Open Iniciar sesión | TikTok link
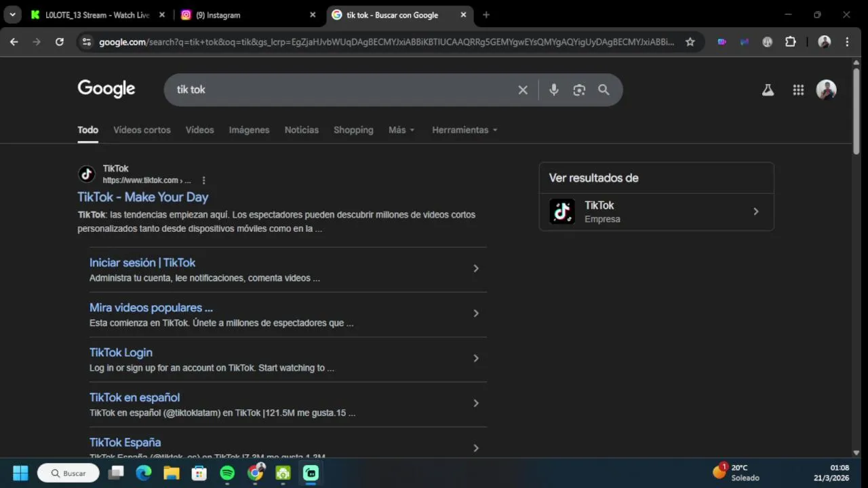This screenshot has width=868, height=488. [x=142, y=263]
